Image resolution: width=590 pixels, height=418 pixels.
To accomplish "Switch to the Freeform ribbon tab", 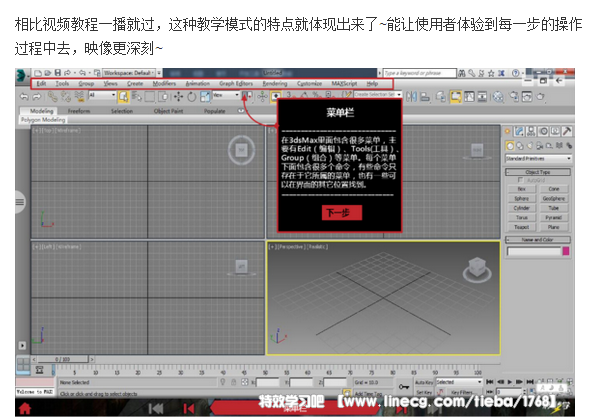I will 79,111.
